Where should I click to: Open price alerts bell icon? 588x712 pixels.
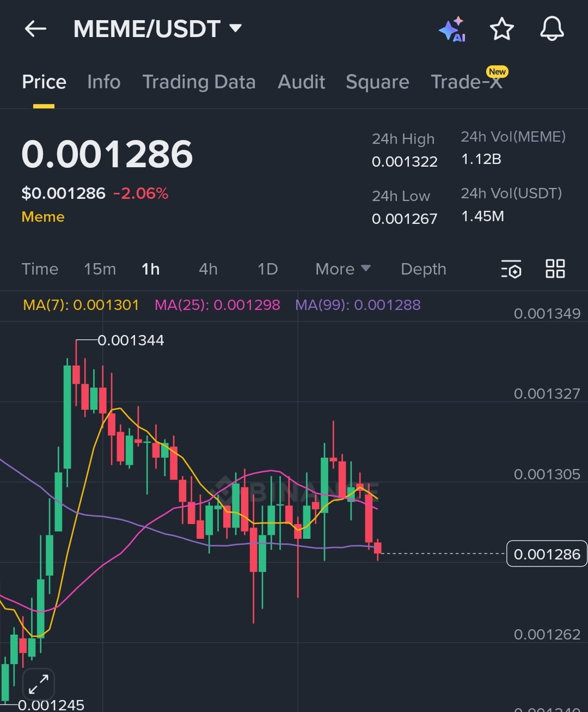[x=552, y=28]
